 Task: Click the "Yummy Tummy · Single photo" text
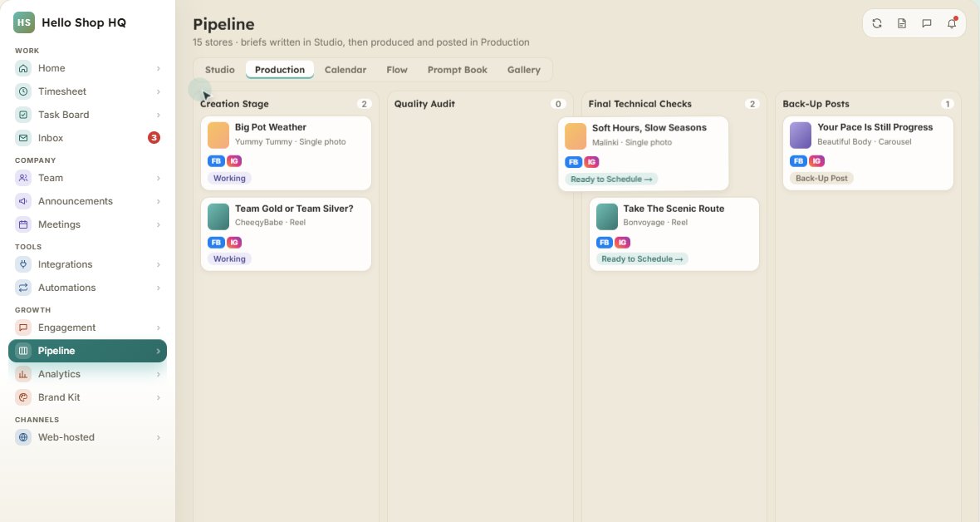pyautogui.click(x=290, y=142)
